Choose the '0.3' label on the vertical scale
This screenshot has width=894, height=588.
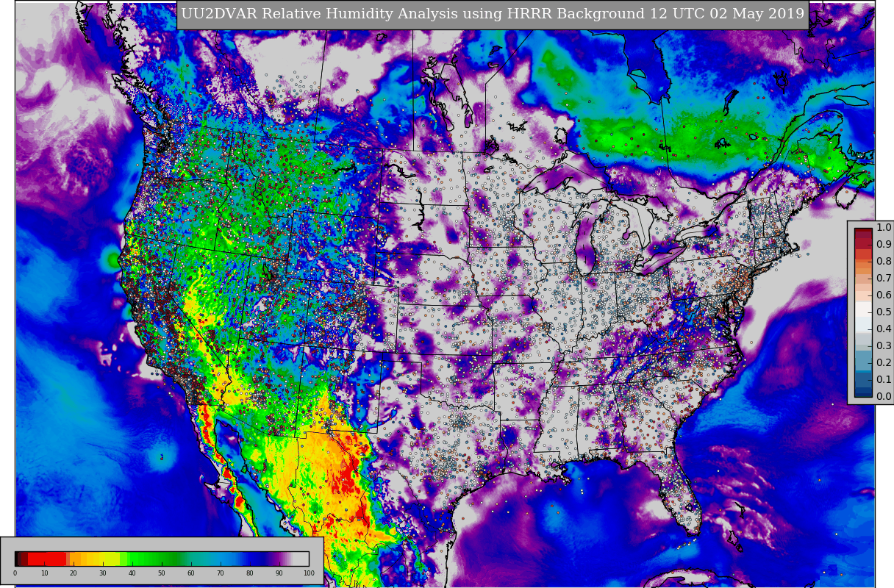(x=884, y=346)
